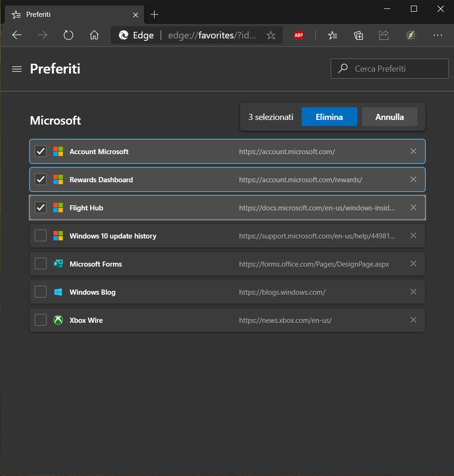
Task: Check the Microsoft Forms checkbox
Action: point(40,264)
